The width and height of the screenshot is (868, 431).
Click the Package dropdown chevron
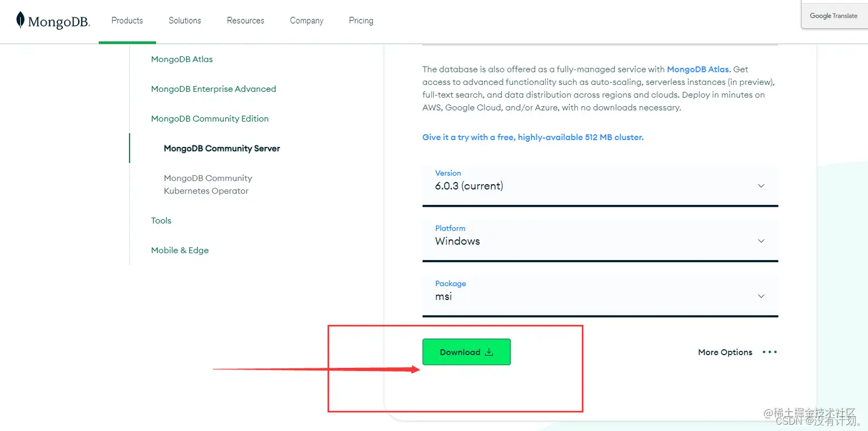coord(761,296)
